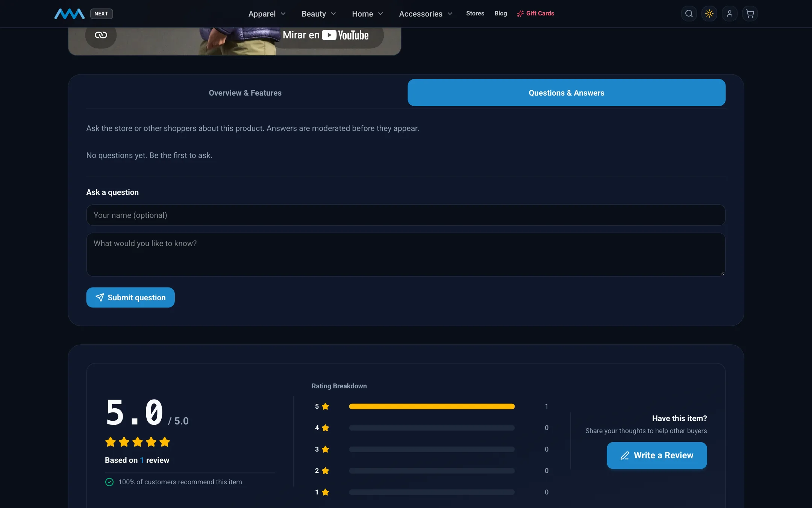Click the green recommend checkmark icon
The width and height of the screenshot is (812, 508).
coord(109,482)
